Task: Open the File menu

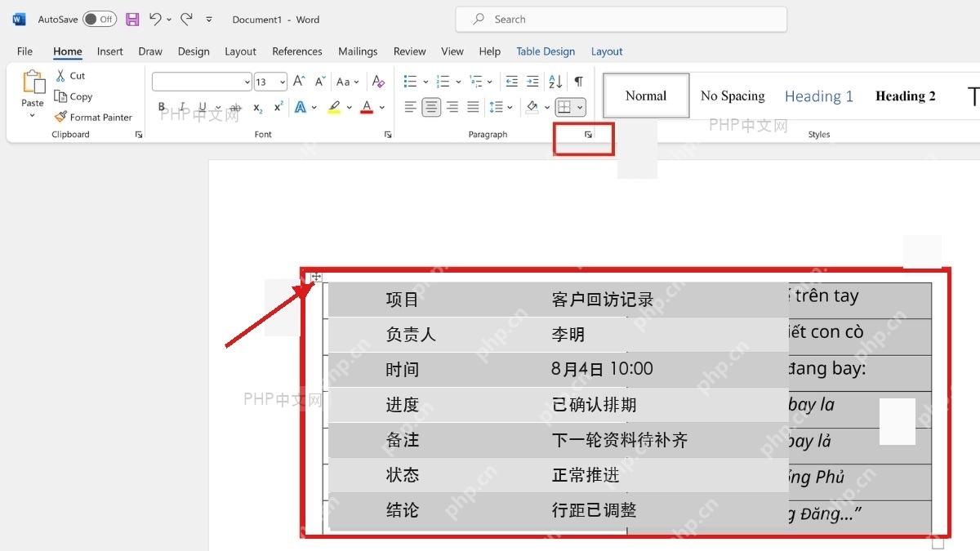Action: tap(25, 51)
